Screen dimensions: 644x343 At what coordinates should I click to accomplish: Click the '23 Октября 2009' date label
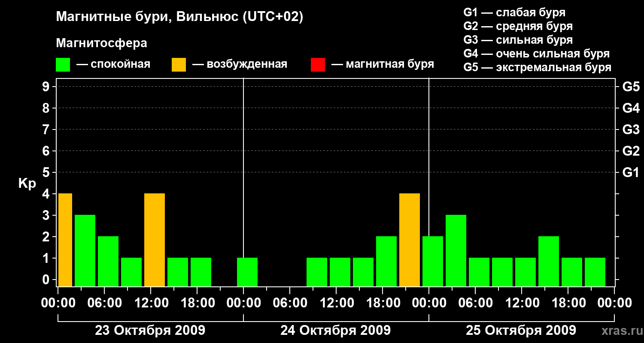pos(150,331)
